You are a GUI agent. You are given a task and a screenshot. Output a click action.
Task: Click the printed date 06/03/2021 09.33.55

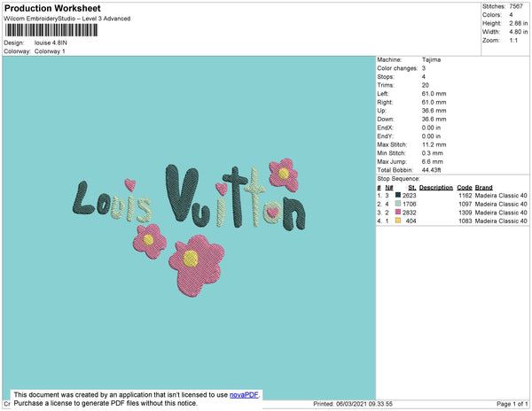[x=364, y=404]
